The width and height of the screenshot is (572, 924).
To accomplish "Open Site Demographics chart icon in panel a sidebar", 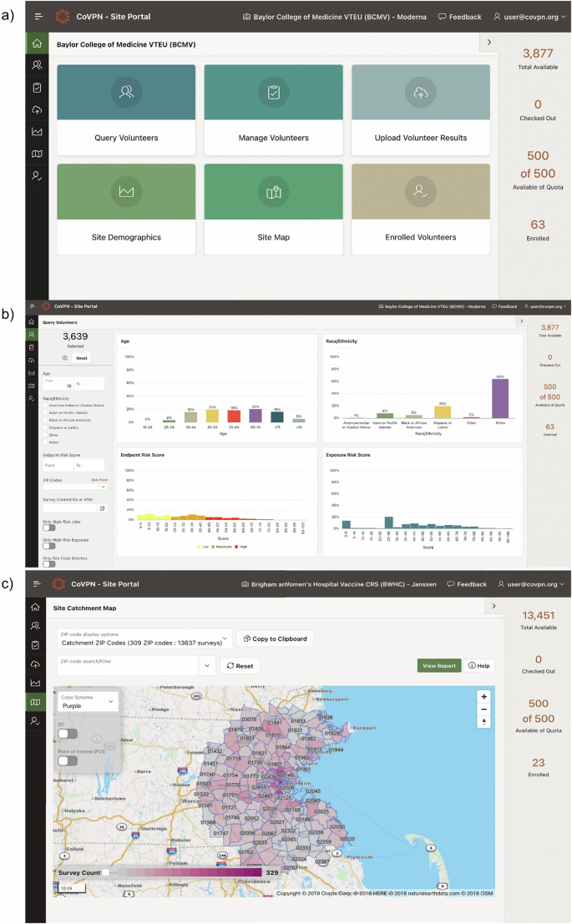I will (37, 131).
